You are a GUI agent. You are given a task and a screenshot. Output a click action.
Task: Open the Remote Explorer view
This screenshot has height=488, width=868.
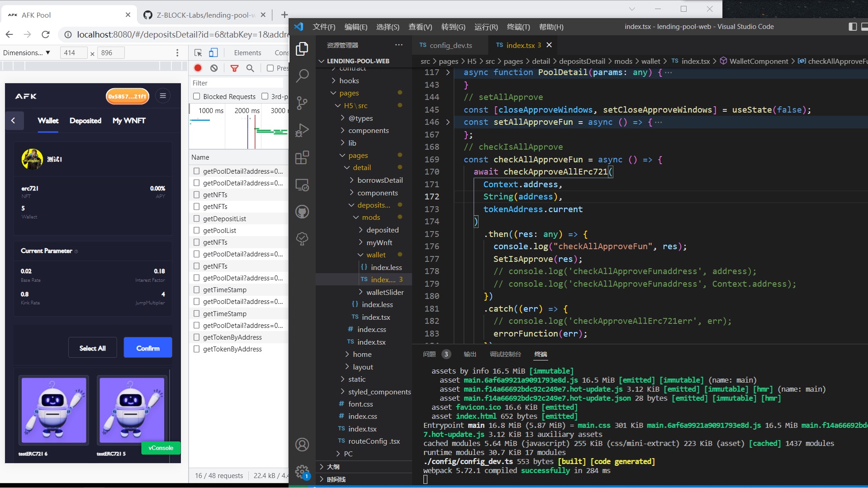click(302, 185)
